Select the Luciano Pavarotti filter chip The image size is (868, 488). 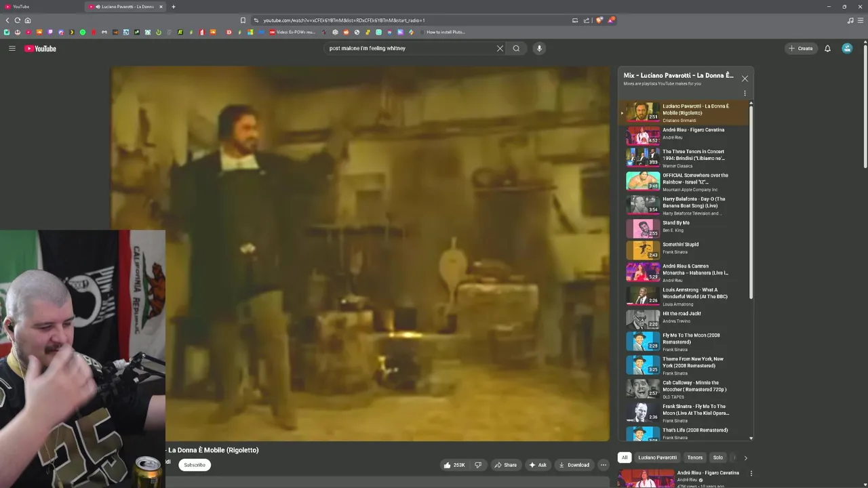657,457
